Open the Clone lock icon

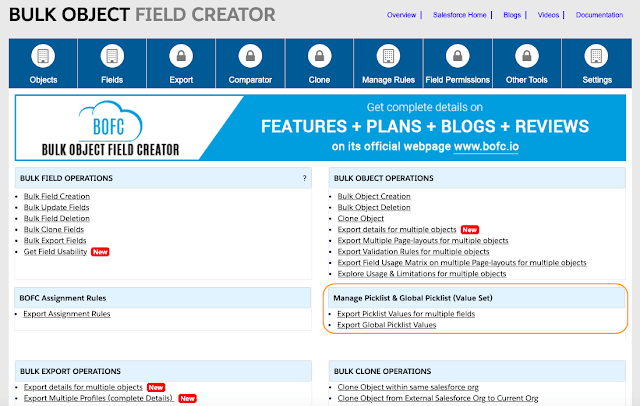[319, 56]
